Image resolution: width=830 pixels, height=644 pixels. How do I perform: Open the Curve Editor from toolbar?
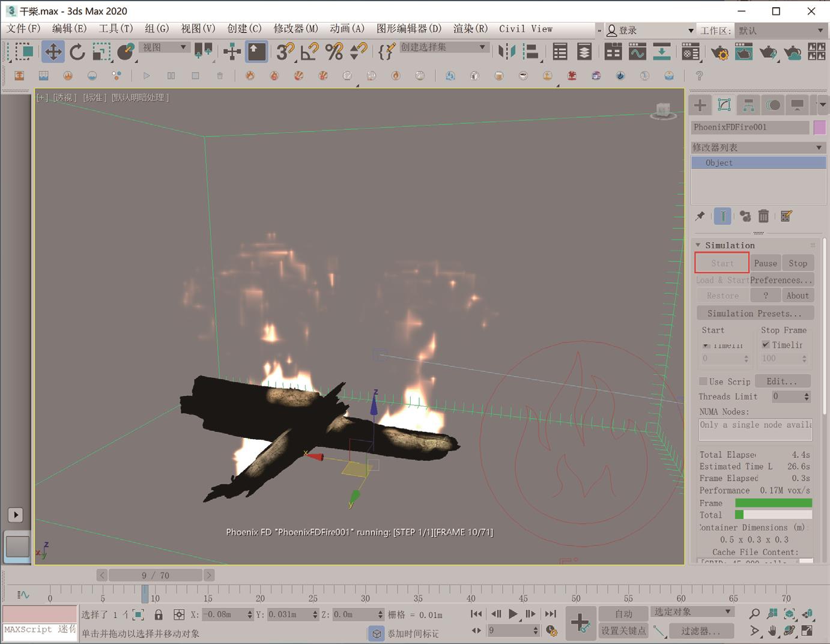tap(637, 52)
